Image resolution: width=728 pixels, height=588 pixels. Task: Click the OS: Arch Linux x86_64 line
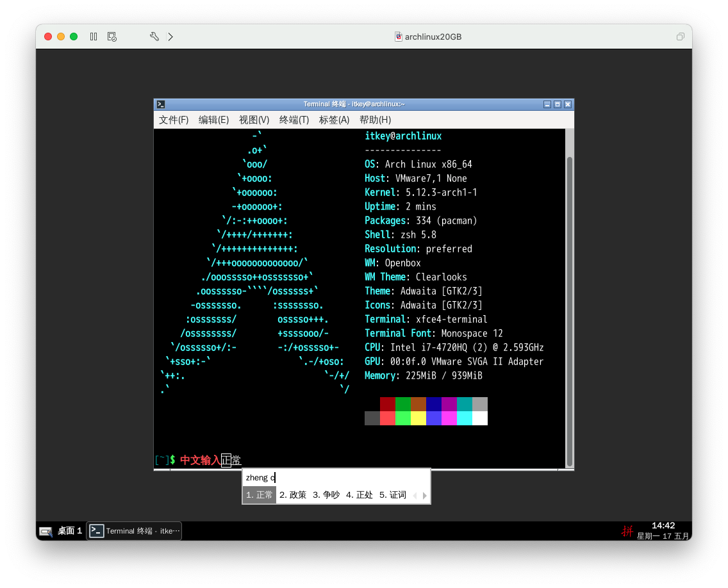click(418, 164)
